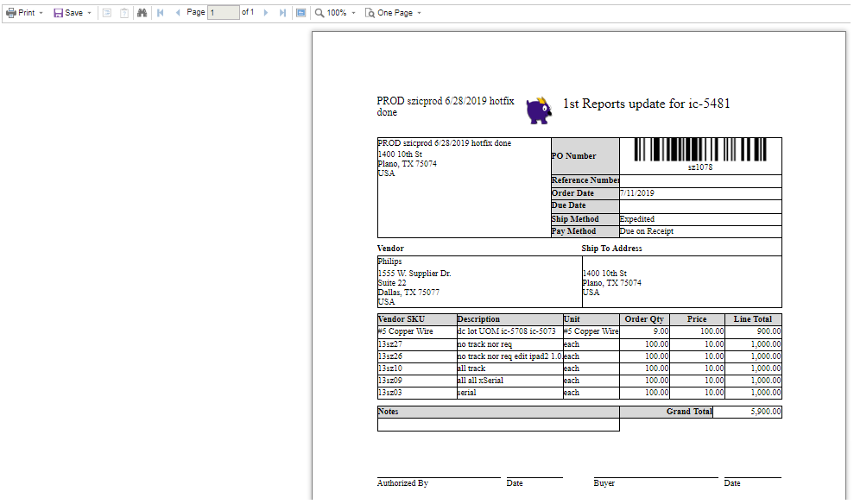Go to the previous page
This screenshot has width=854, height=504.
(178, 13)
